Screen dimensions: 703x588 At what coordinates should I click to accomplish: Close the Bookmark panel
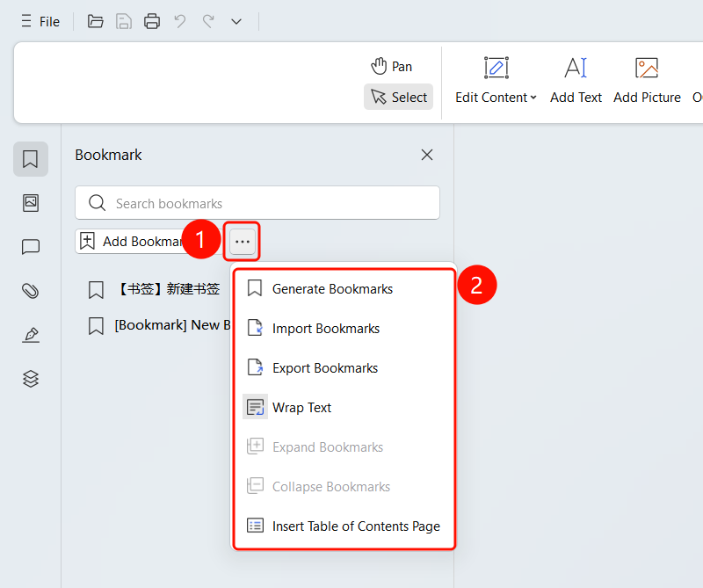(427, 155)
